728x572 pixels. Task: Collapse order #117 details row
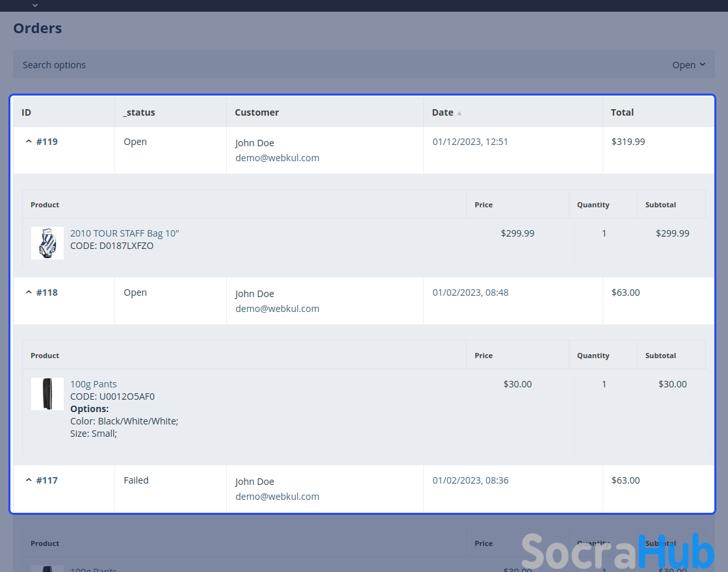click(x=28, y=480)
